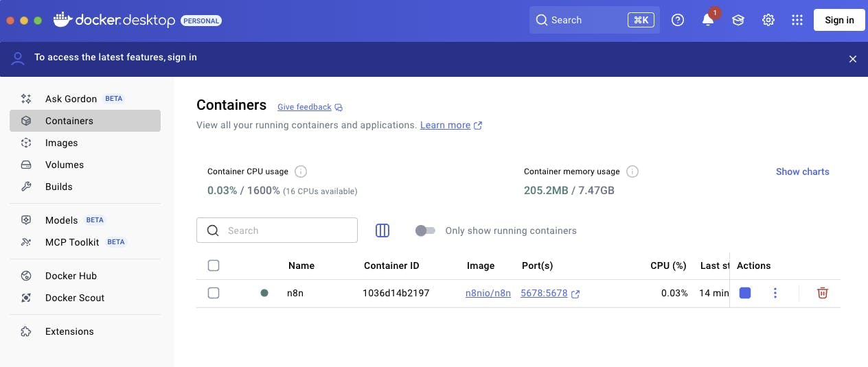Sort by Port(s) column header
This screenshot has width=868, height=367.
click(x=537, y=265)
